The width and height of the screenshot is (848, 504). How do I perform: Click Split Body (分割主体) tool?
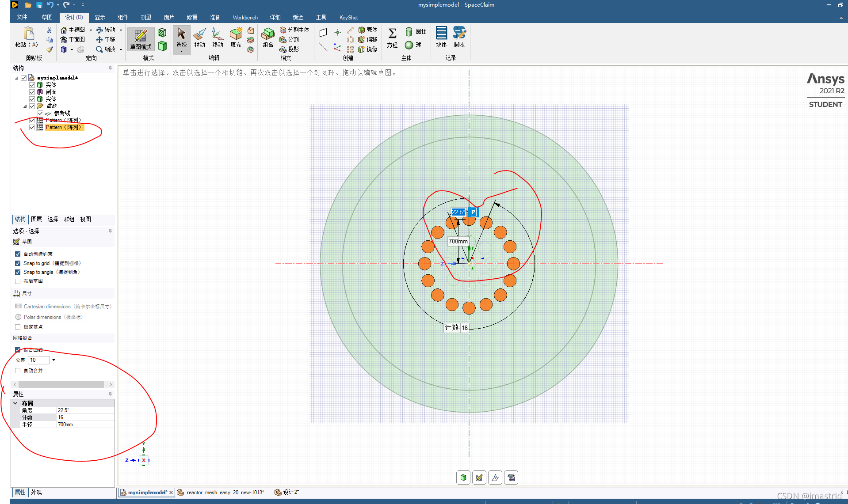(x=294, y=30)
